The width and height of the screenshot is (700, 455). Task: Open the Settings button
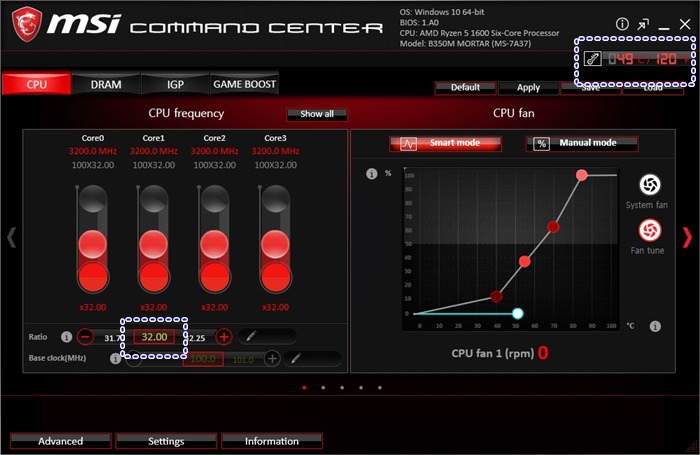coord(166,441)
